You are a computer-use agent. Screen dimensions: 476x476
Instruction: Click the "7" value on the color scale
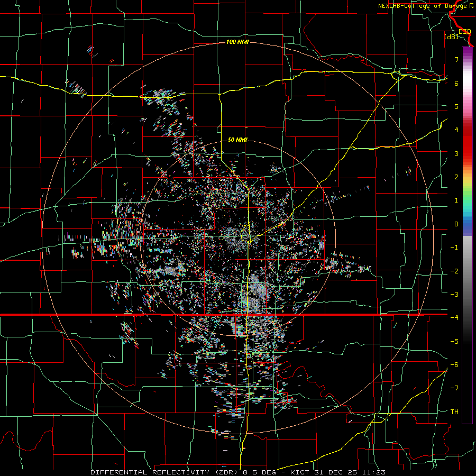456,59
